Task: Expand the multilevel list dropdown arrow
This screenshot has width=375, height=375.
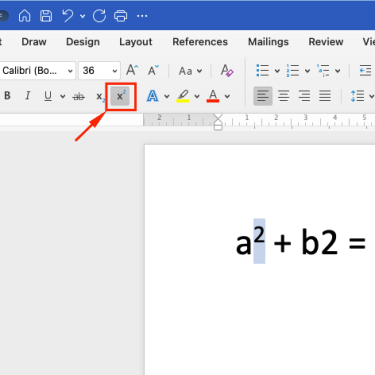Action: [338, 71]
